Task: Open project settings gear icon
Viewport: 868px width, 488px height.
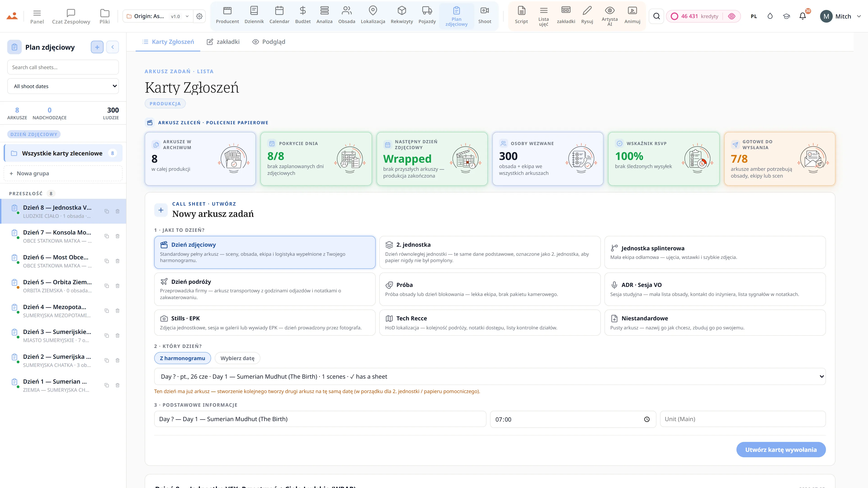Action: click(199, 16)
